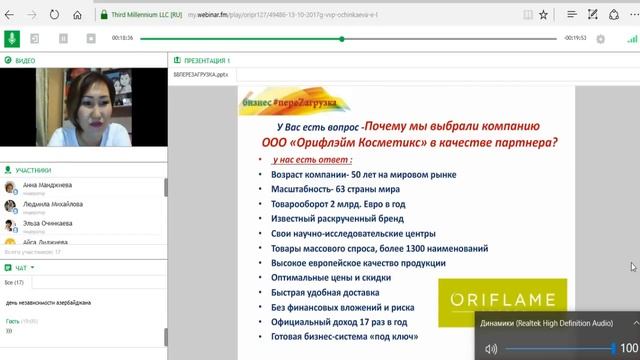The height and width of the screenshot is (360, 640).
Task: Pause the webinar recording playback
Action: [x=63, y=39]
